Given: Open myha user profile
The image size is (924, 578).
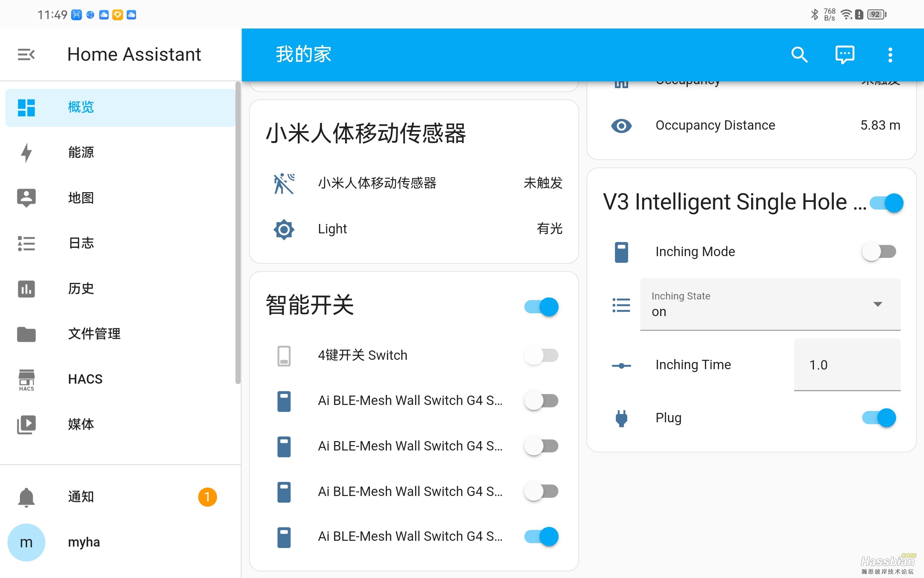Looking at the screenshot, I should tap(120, 542).
